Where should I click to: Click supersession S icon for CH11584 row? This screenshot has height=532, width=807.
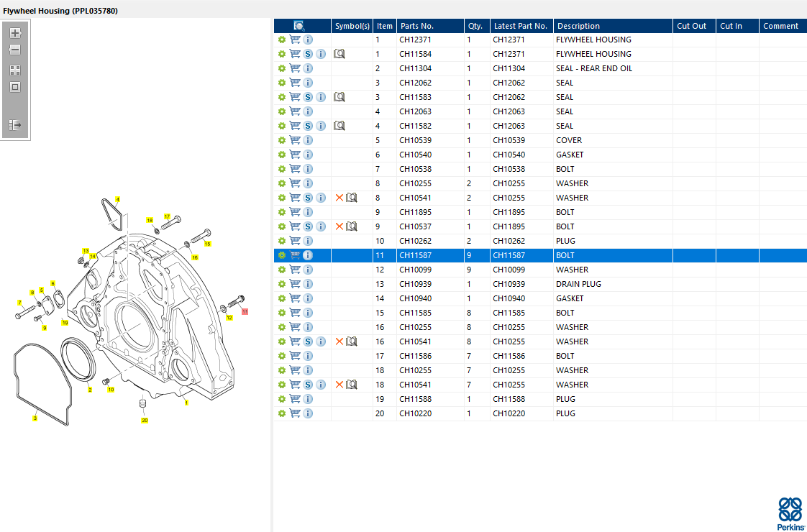pyautogui.click(x=308, y=54)
